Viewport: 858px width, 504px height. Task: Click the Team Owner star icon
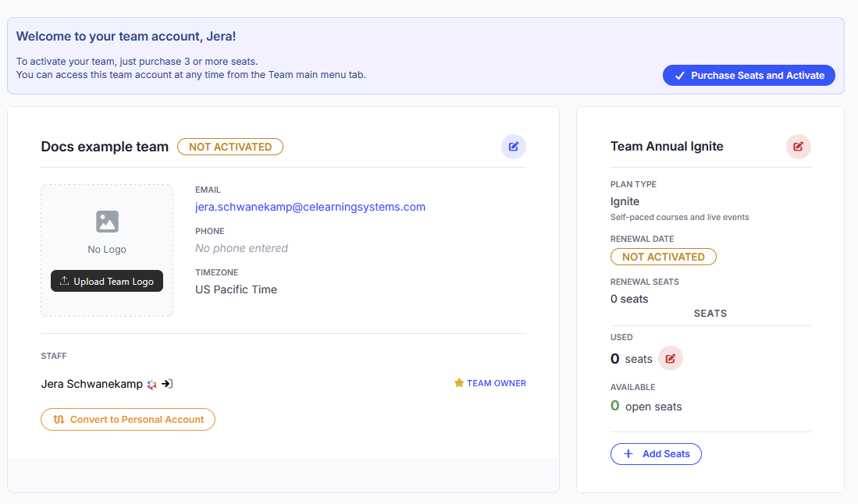(459, 382)
